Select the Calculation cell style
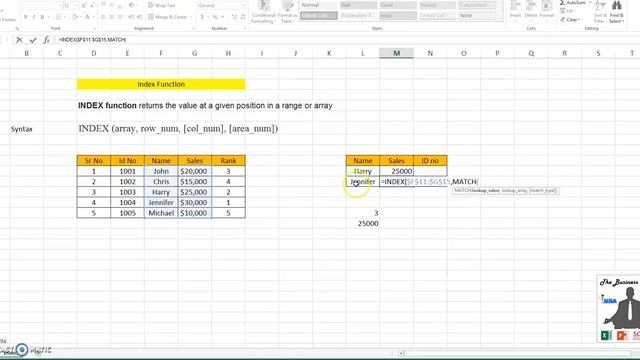This screenshot has width=640, height=360. [x=478, y=5]
